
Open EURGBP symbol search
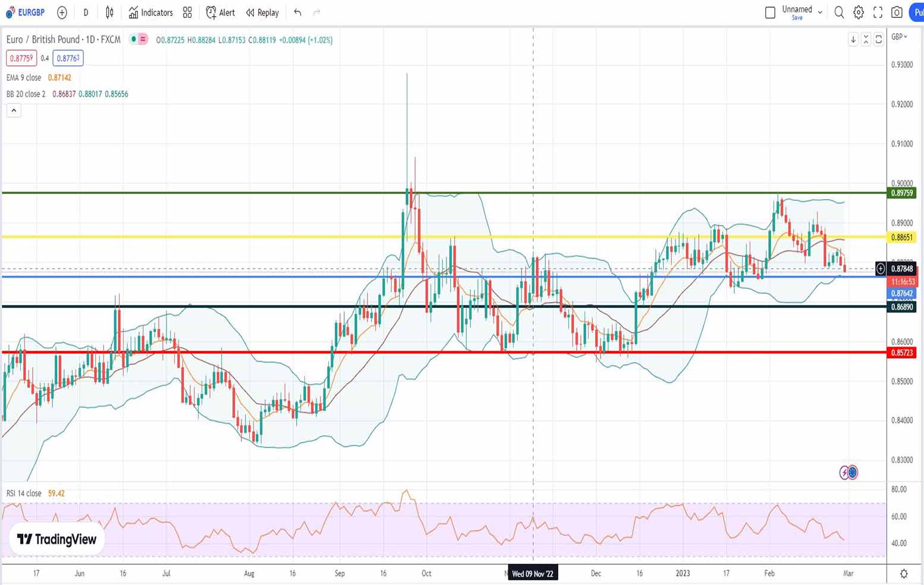(26, 12)
